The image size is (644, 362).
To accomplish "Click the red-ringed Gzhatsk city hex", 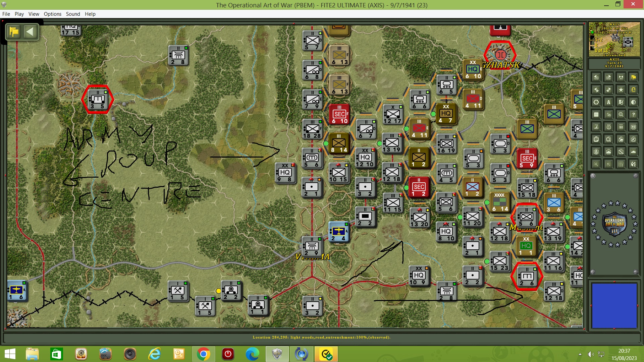I will pos(500,55).
